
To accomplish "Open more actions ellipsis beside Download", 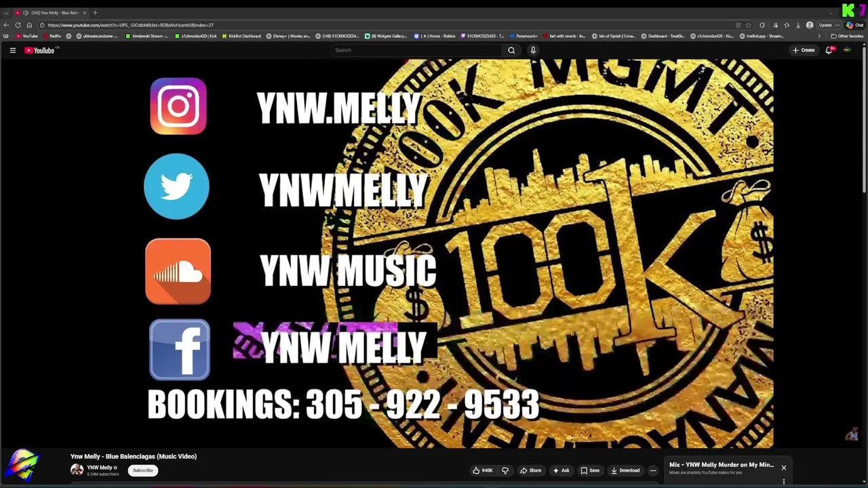I will pyautogui.click(x=653, y=470).
